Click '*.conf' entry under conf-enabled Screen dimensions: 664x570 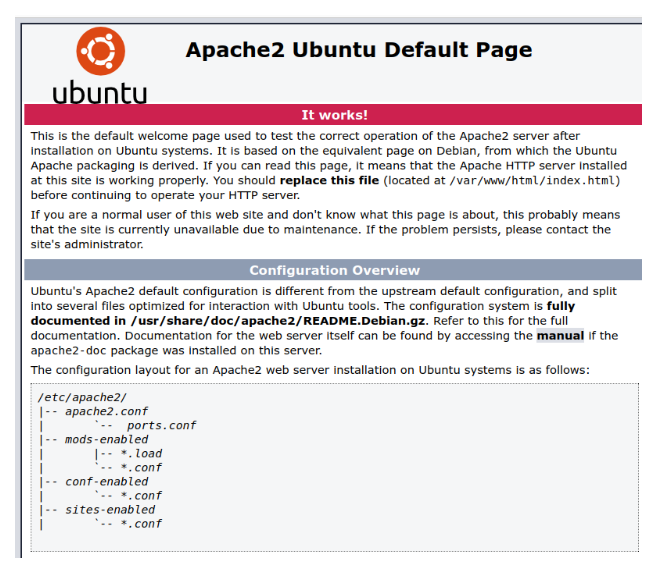tap(141, 495)
